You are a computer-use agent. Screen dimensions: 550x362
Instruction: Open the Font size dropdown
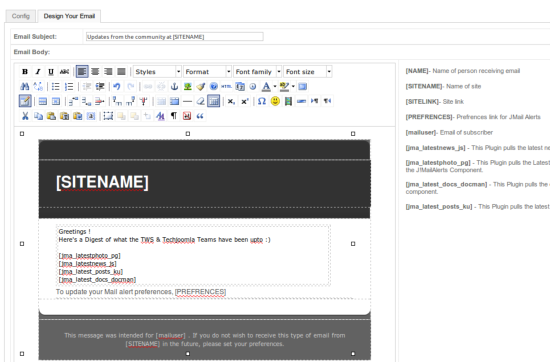pos(308,72)
